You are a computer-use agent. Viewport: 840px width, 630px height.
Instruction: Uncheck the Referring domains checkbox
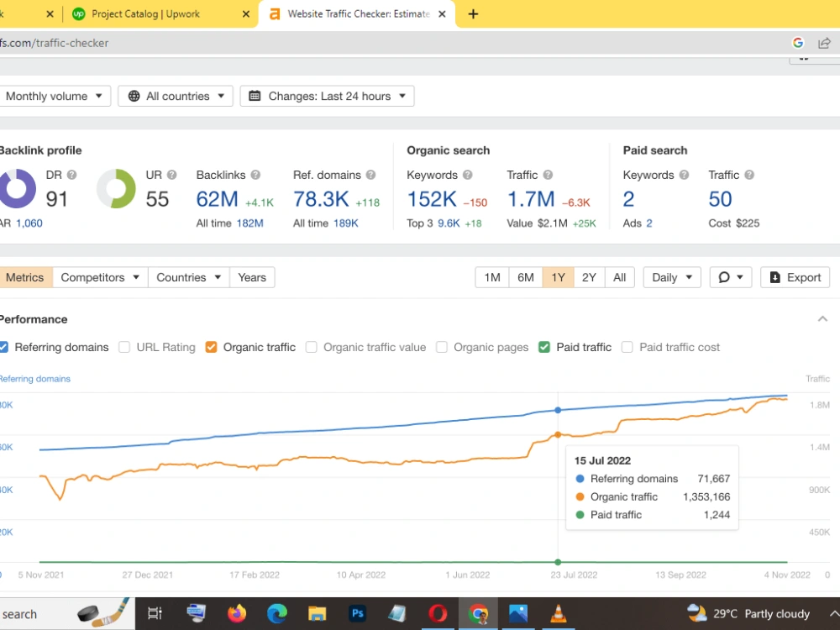click(3, 347)
